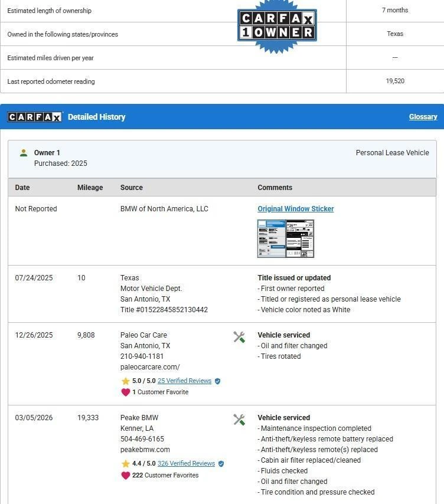Click the phone number 210-940-1181
Image resolution: width=444 pixels, height=504 pixels.
pos(142,356)
